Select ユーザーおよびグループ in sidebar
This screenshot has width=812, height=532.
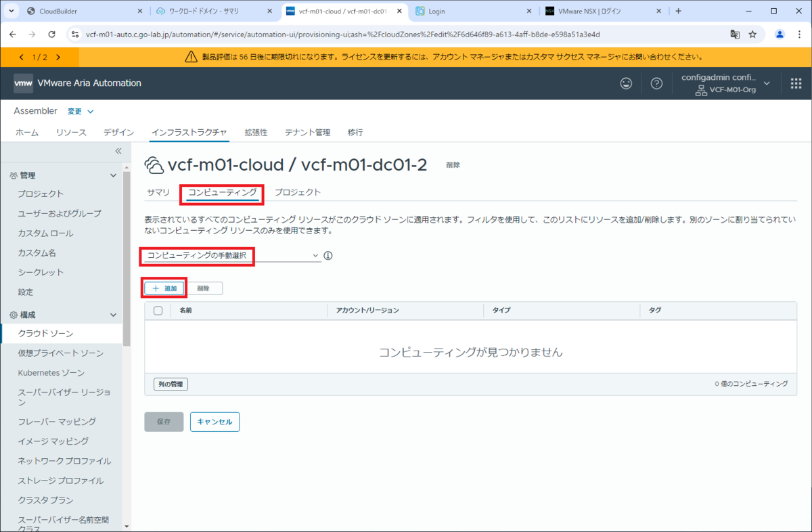(x=60, y=213)
